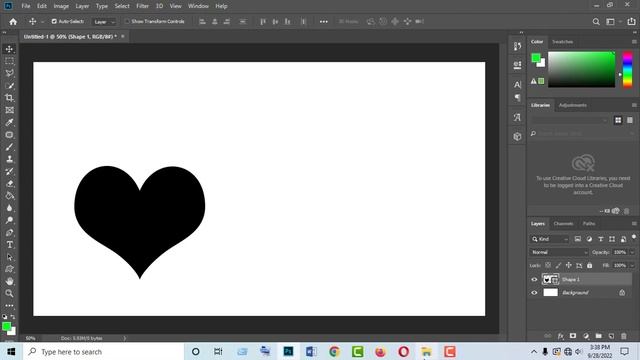Select the Horizontal Type tool

(9, 245)
